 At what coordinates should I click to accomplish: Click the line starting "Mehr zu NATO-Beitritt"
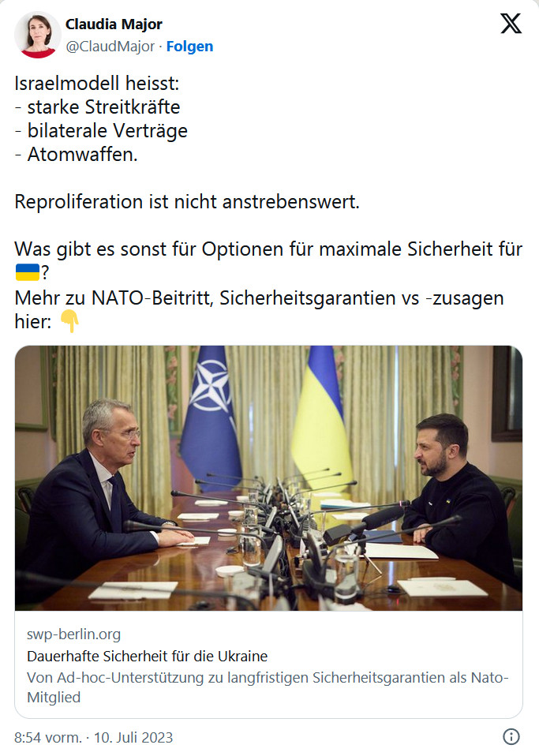pos(259,298)
